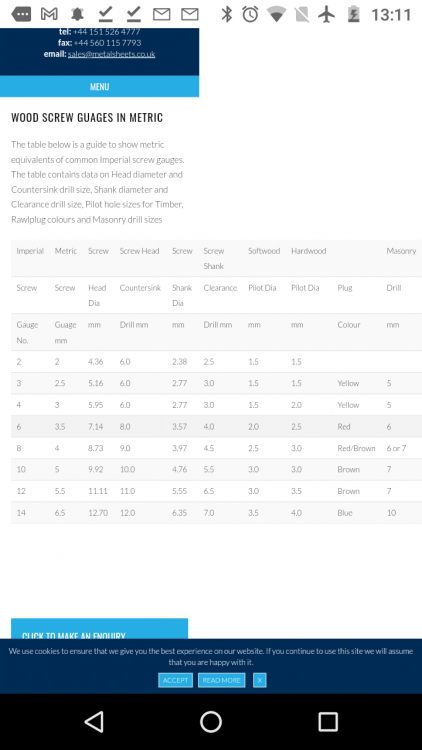Tap the speech bubble notification icon
The height and width of the screenshot is (750, 422).
pyautogui.click(x=21, y=14)
